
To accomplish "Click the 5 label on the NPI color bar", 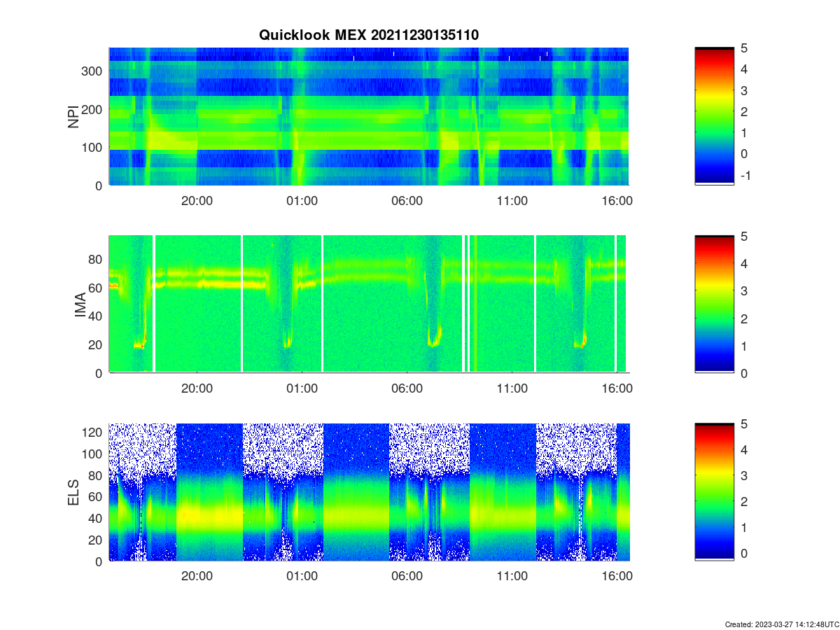I will (x=745, y=48).
